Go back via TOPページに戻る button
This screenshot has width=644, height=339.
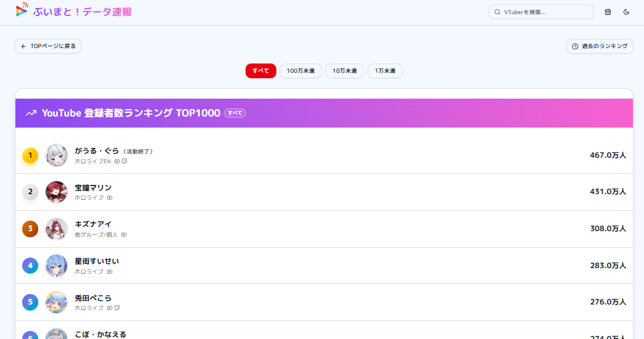coord(48,46)
